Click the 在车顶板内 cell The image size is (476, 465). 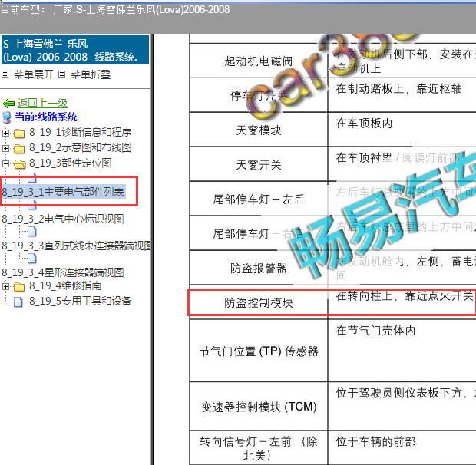tap(402, 130)
